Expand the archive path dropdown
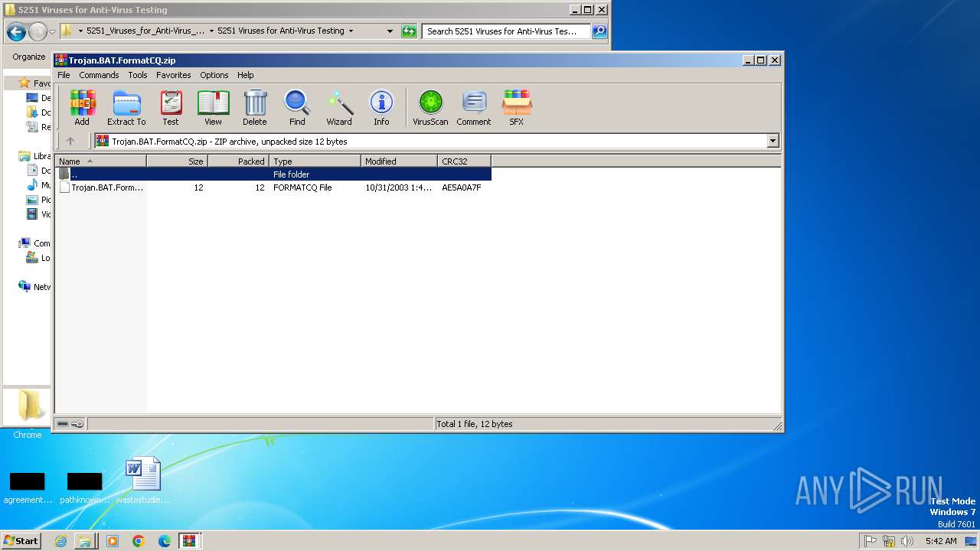 (x=773, y=141)
